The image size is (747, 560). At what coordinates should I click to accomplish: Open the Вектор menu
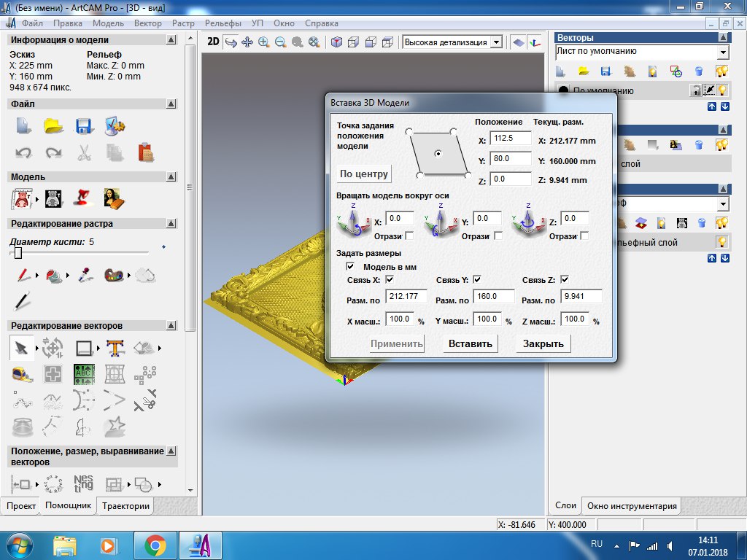[147, 23]
